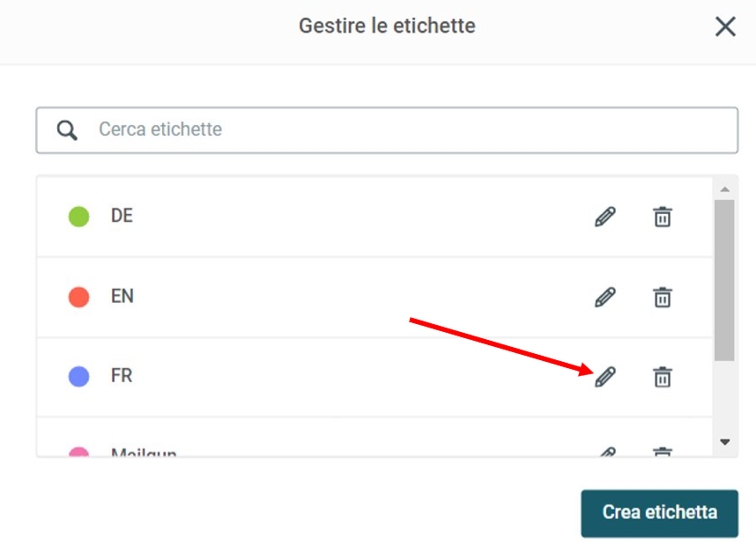The height and width of the screenshot is (553, 756).
Task: Click the red EN color dot
Action: pyautogui.click(x=78, y=297)
